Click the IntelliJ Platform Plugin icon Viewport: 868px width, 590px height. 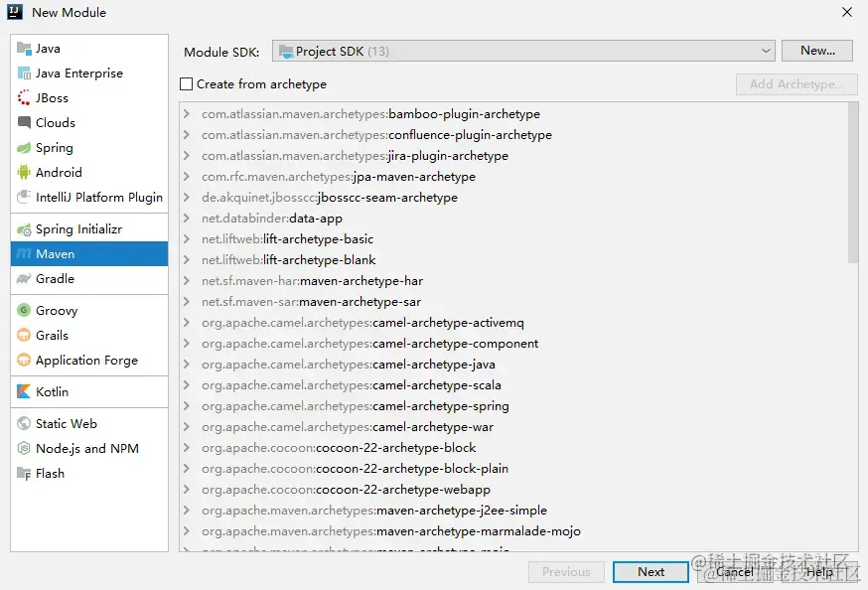pyautogui.click(x=24, y=197)
